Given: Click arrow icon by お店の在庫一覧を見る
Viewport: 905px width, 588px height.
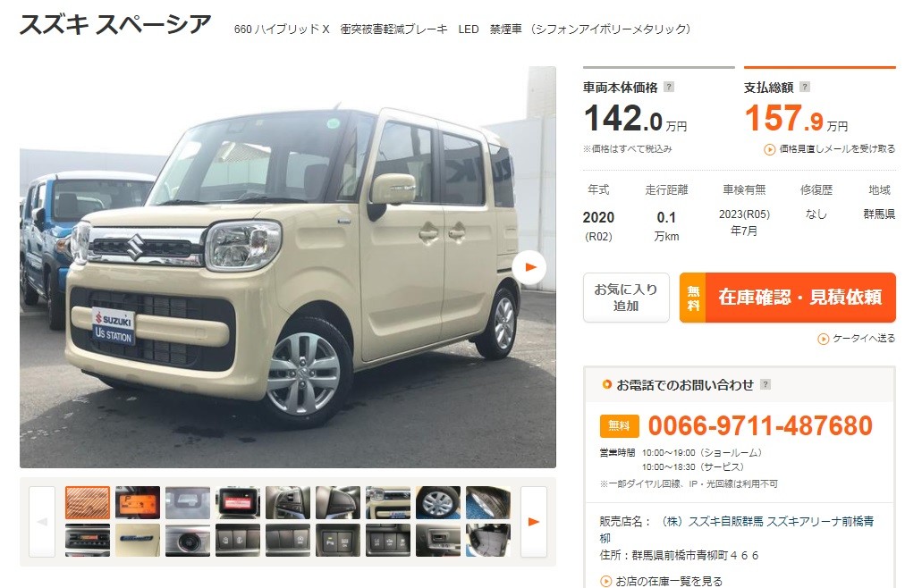Looking at the screenshot, I should coord(606,581).
